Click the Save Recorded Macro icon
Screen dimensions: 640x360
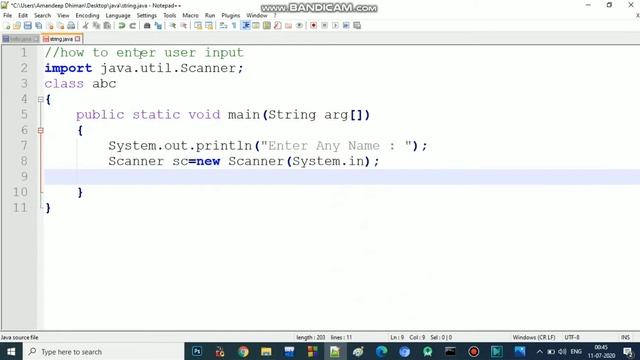tap(357, 26)
